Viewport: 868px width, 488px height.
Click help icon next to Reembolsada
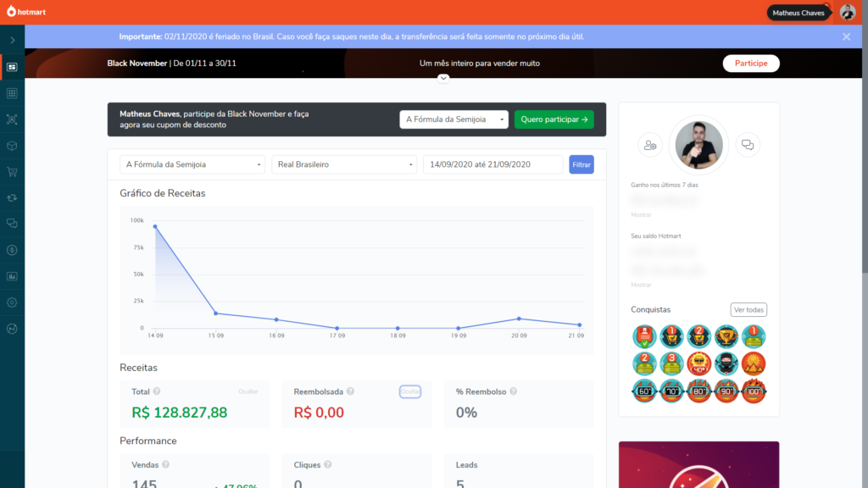(350, 391)
